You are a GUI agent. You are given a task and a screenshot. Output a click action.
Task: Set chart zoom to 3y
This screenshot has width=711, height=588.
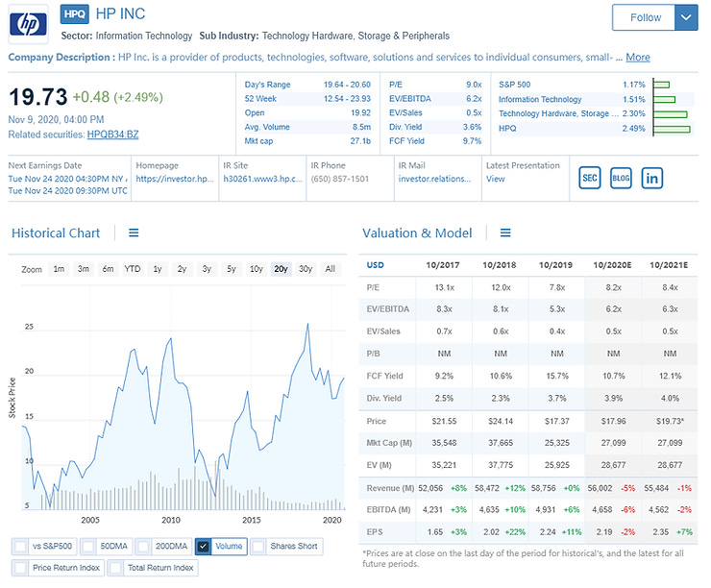click(x=207, y=269)
